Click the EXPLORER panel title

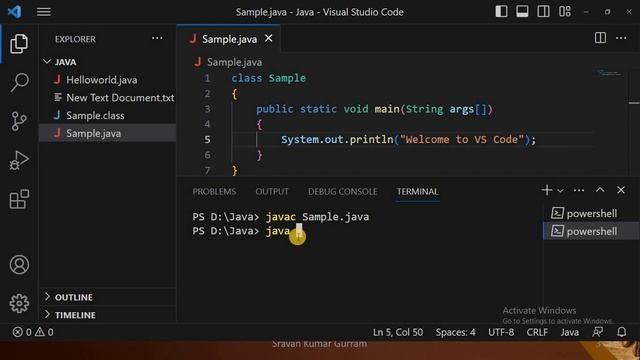pos(75,39)
